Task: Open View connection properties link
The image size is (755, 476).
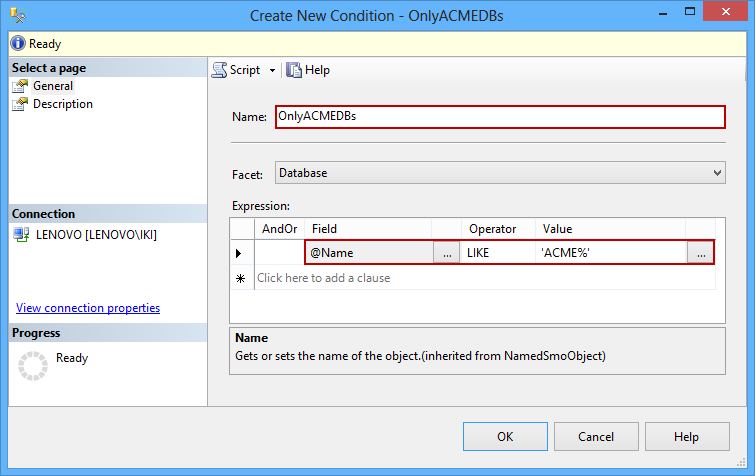Action: [88, 308]
